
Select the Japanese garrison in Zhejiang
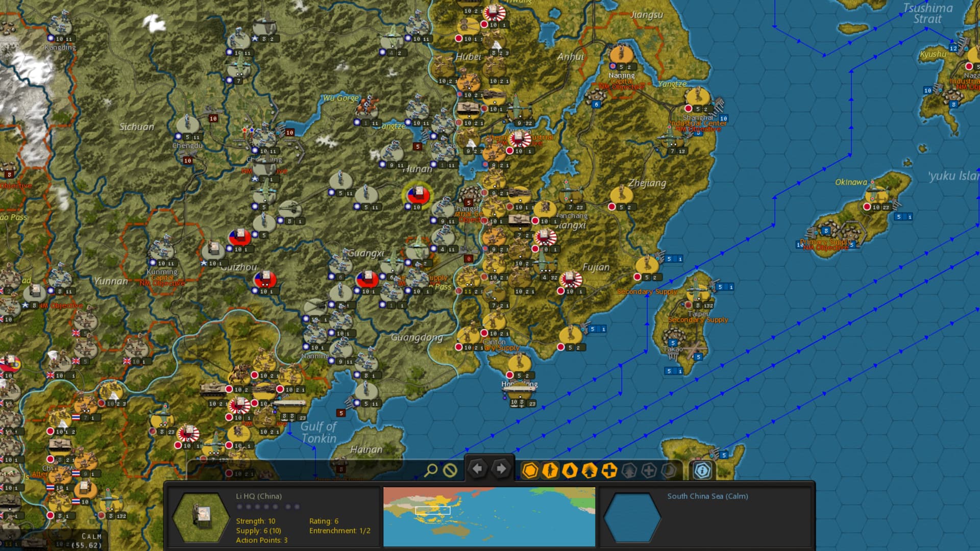(621, 195)
